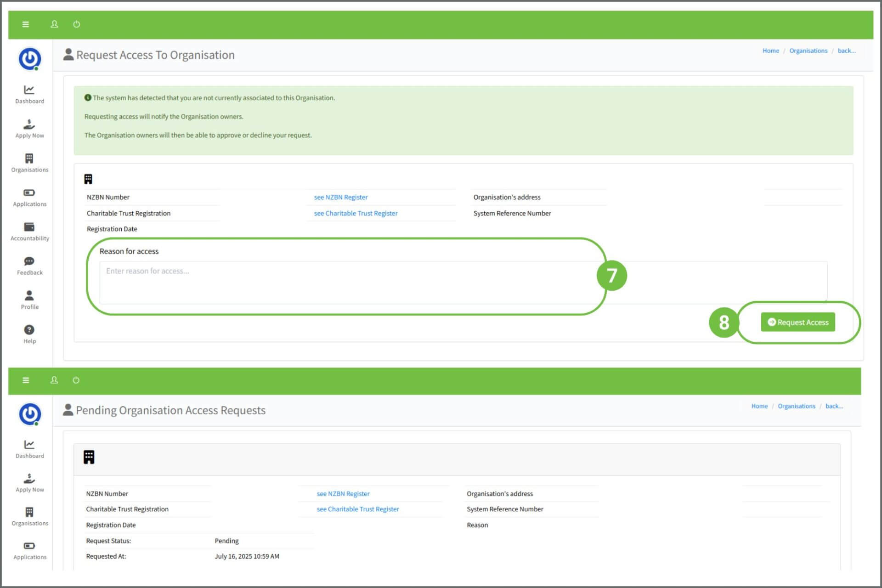Open Dashboard from the upper sidebar
882x588 pixels.
point(29,94)
